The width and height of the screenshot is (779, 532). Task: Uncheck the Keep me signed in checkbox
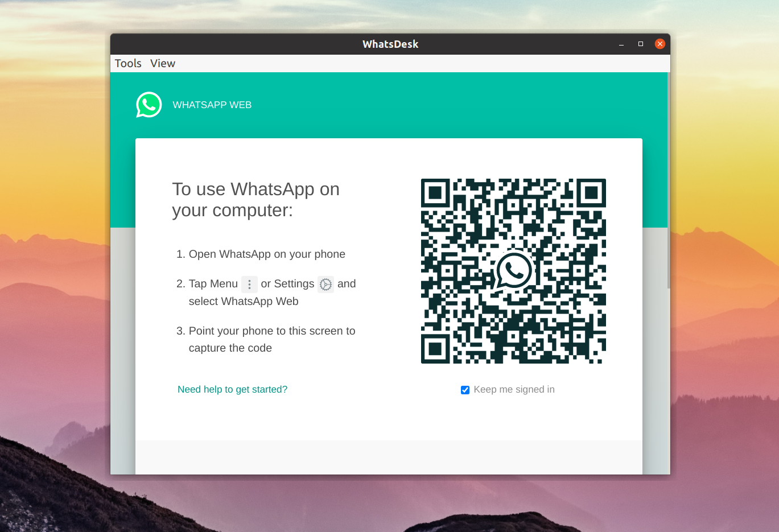465,390
